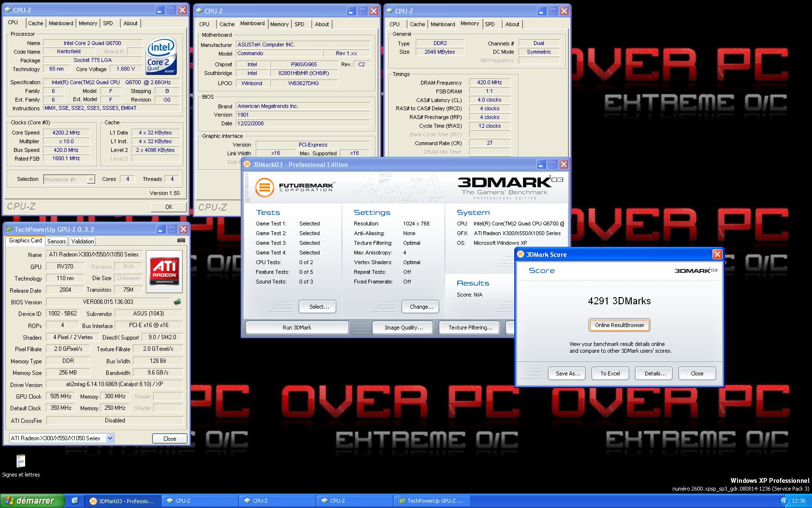Image resolution: width=812 pixels, height=508 pixels.
Task: Click the GPU-Z title bar icon
Action: 9,229
